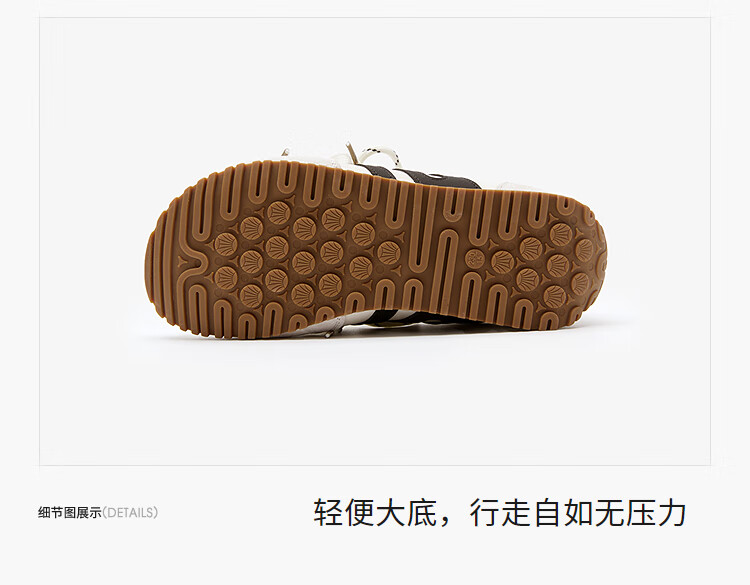Click the long central U-shaped groove
This screenshot has height=585, width=750.
tap(447, 268)
